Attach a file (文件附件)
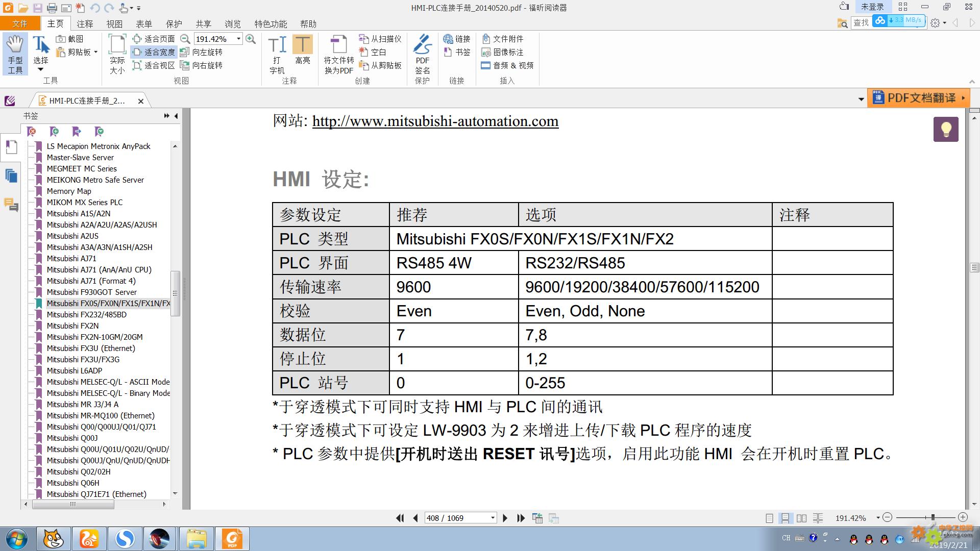 point(503,39)
